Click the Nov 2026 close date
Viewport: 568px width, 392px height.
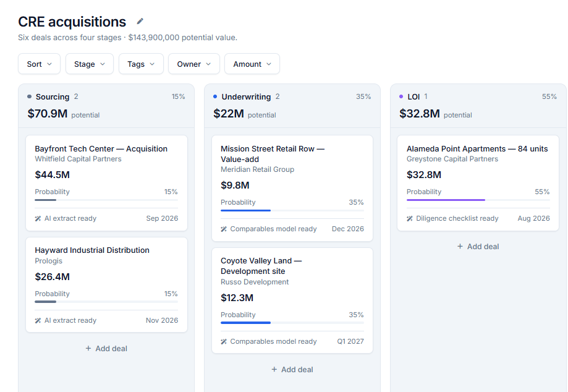point(162,321)
